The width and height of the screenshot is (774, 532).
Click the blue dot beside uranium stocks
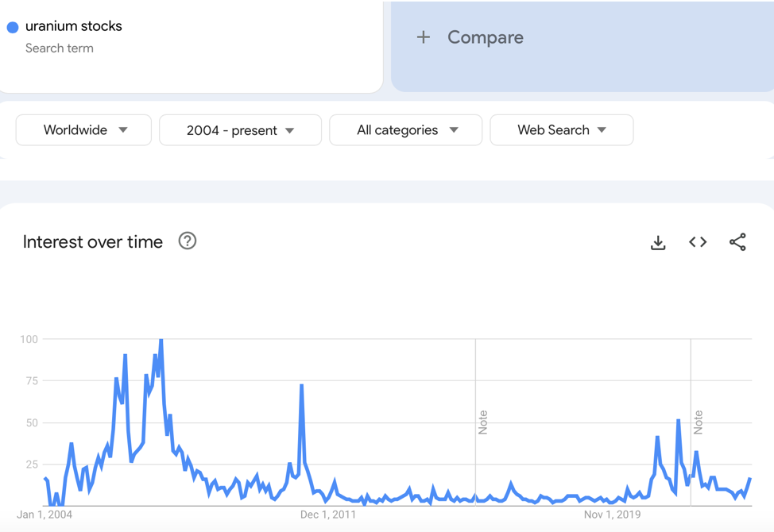(x=13, y=27)
